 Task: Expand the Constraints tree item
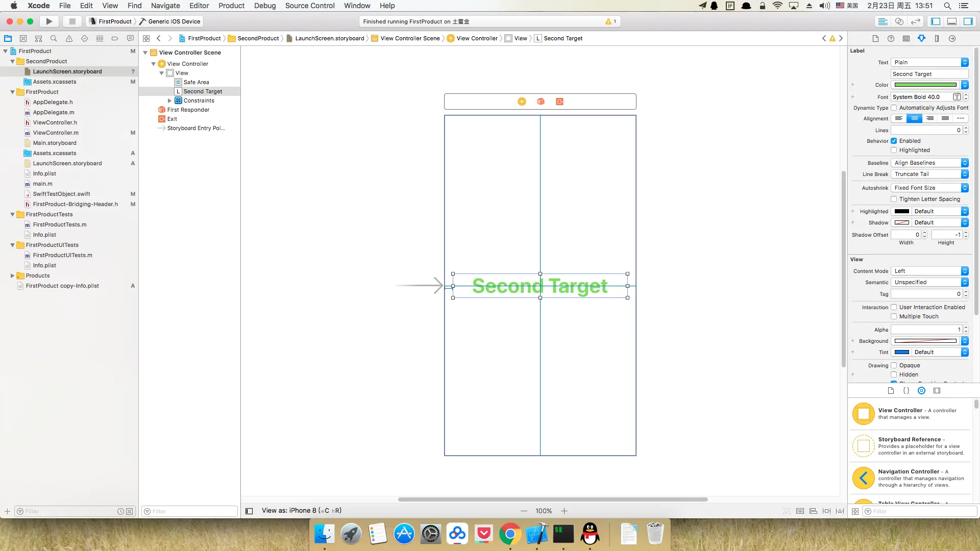(x=169, y=101)
